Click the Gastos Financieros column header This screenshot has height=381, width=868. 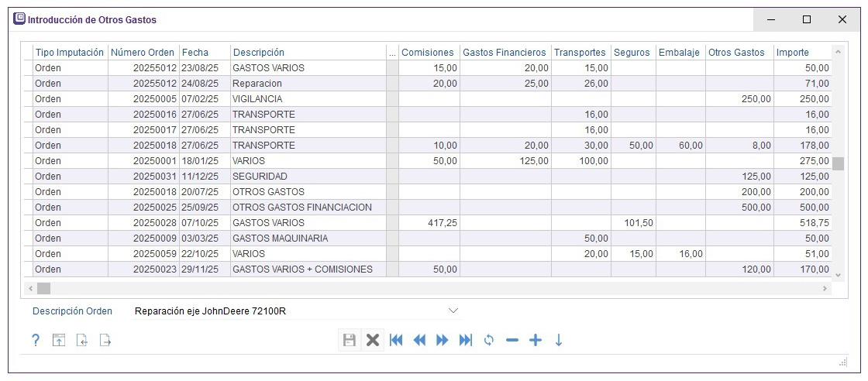504,53
